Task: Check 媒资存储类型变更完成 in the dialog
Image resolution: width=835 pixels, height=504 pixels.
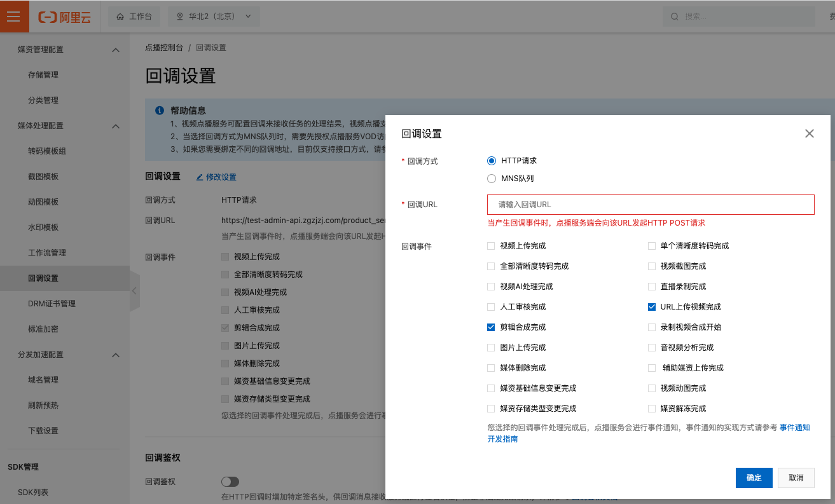Action: click(490, 409)
